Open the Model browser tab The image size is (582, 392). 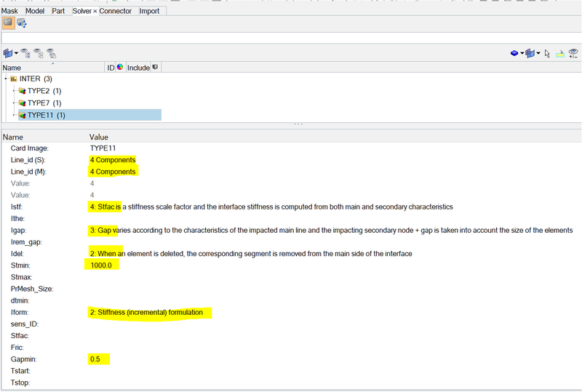(35, 11)
